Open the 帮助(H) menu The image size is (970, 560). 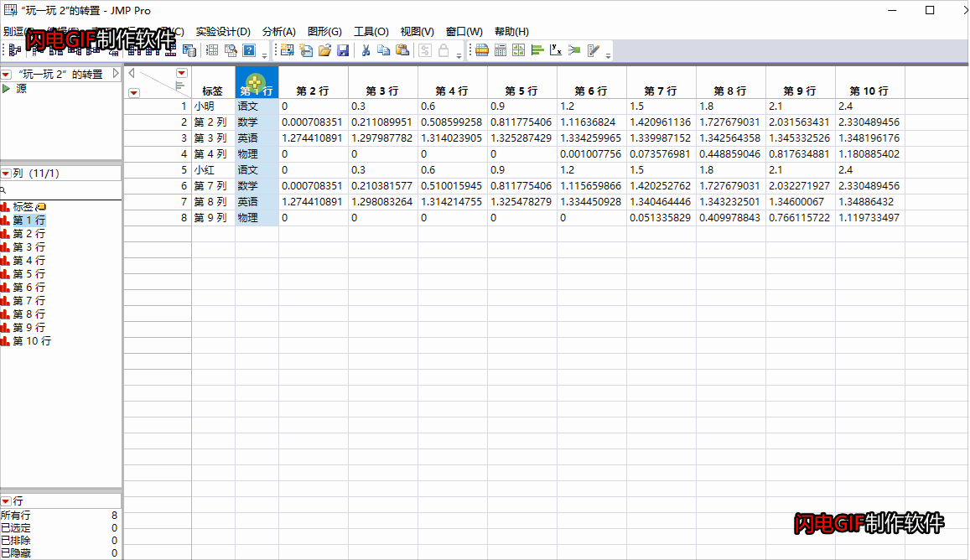[x=512, y=32]
